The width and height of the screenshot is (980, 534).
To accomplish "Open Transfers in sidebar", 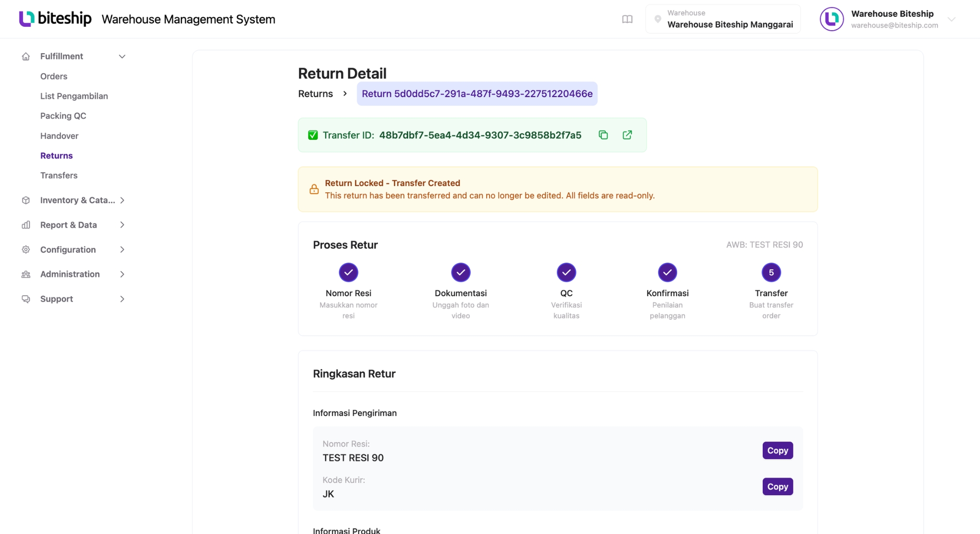I will coord(59,175).
